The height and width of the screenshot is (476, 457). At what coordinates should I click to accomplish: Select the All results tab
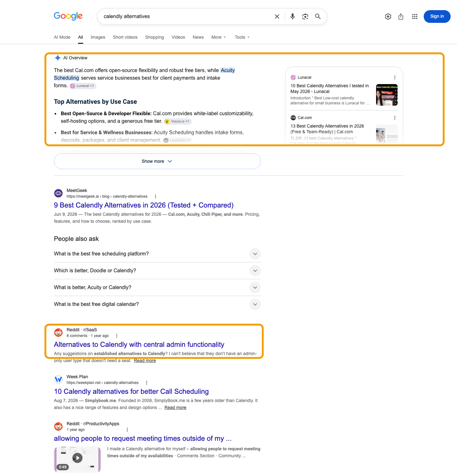point(81,37)
